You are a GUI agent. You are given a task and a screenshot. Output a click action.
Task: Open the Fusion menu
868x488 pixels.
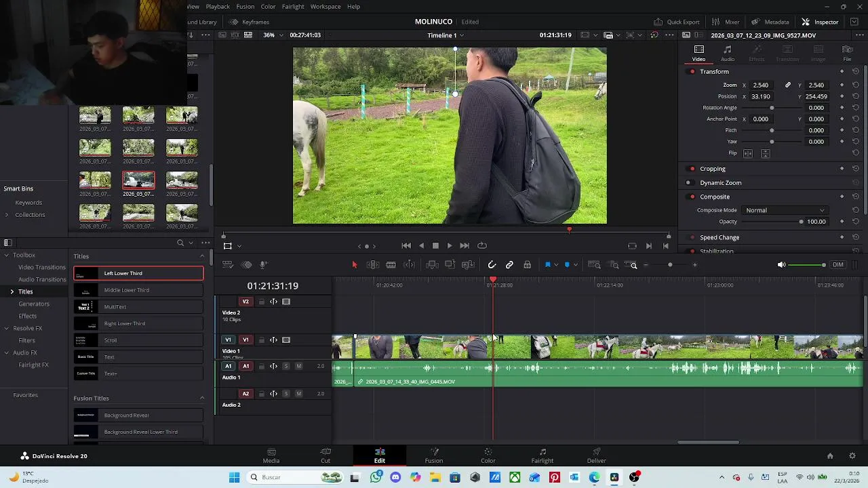(x=245, y=7)
